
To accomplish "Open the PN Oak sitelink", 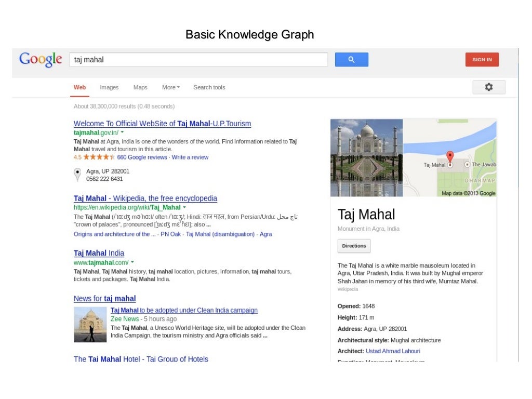I will [x=170, y=234].
